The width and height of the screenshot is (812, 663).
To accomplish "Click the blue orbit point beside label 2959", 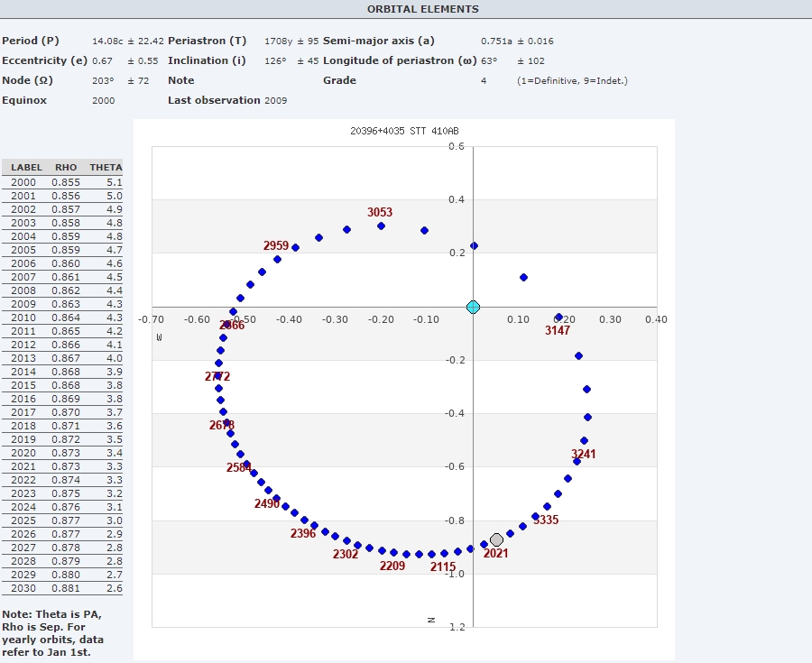I will (295, 247).
